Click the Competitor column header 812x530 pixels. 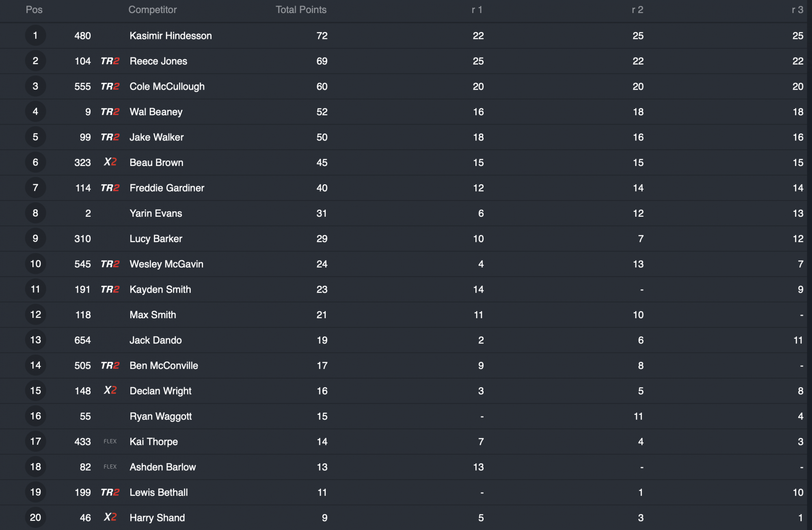(152, 10)
